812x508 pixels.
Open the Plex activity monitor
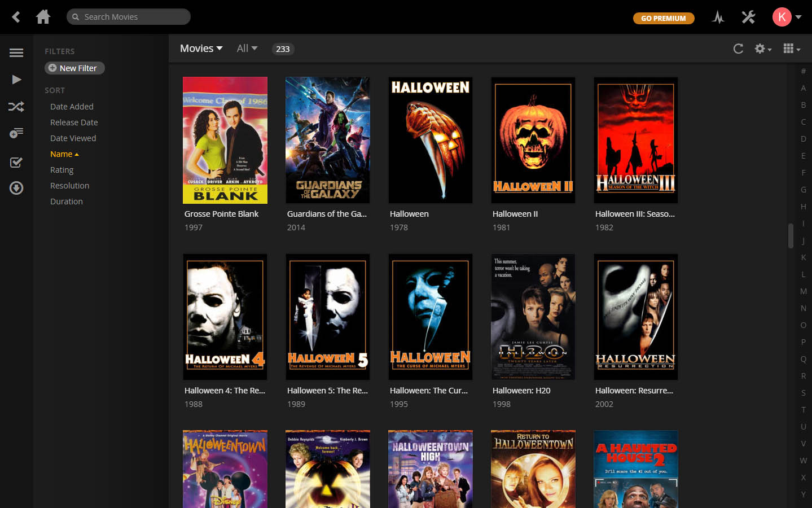(717, 17)
